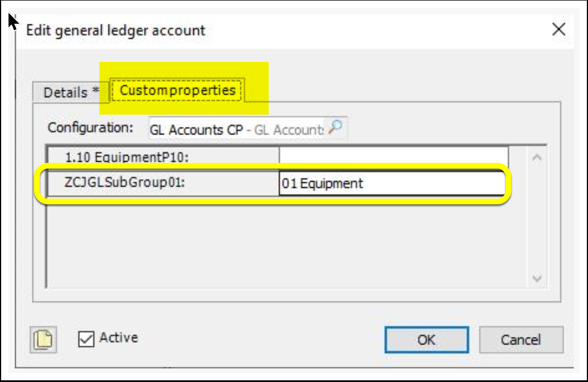Click the 01 Equipment value field

(x=392, y=183)
